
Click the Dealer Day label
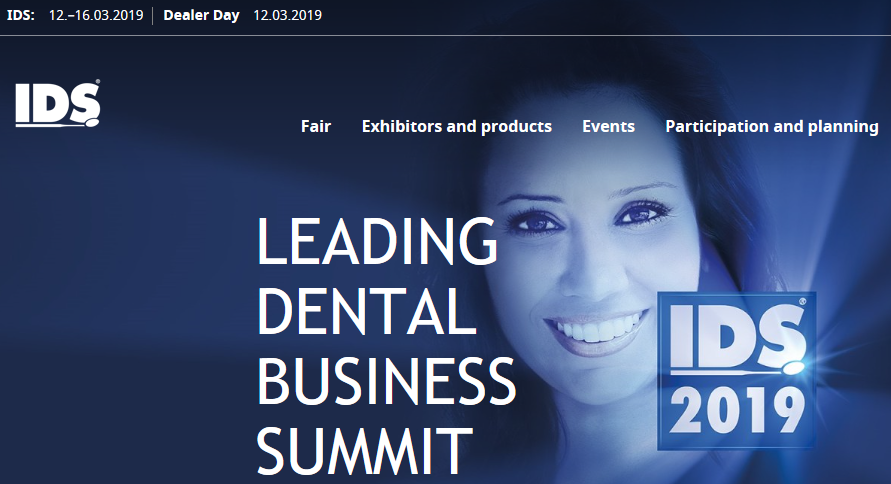(x=201, y=15)
